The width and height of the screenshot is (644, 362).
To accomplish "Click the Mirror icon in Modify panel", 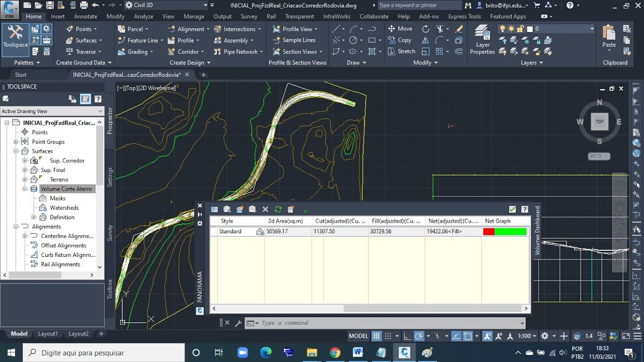I will coord(426,40).
